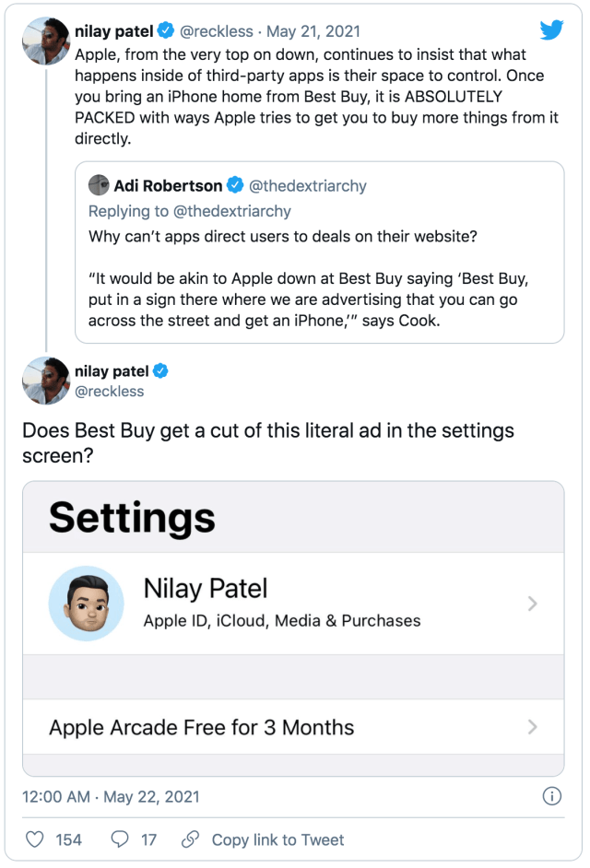Open tweet info circle icon
The image size is (590, 868).
(x=552, y=796)
